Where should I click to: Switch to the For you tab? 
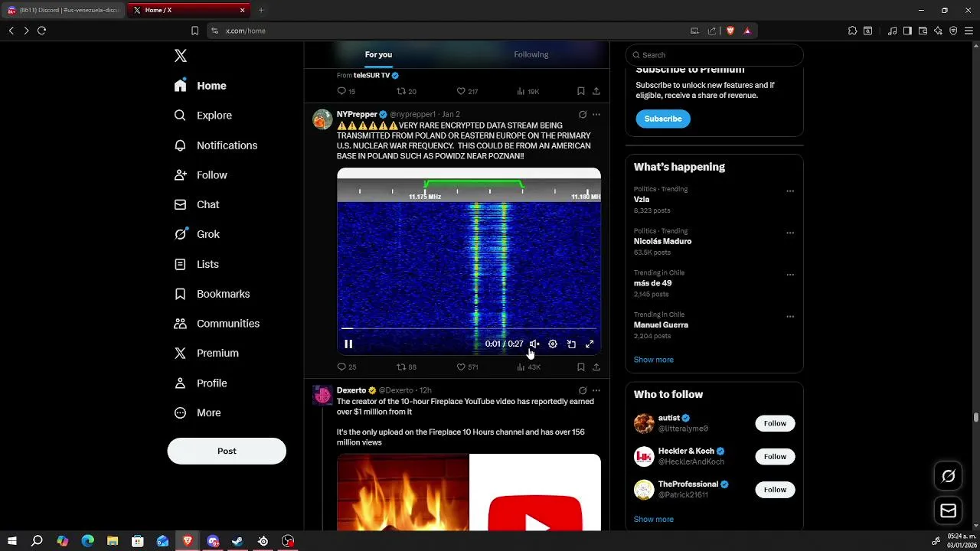(378, 54)
